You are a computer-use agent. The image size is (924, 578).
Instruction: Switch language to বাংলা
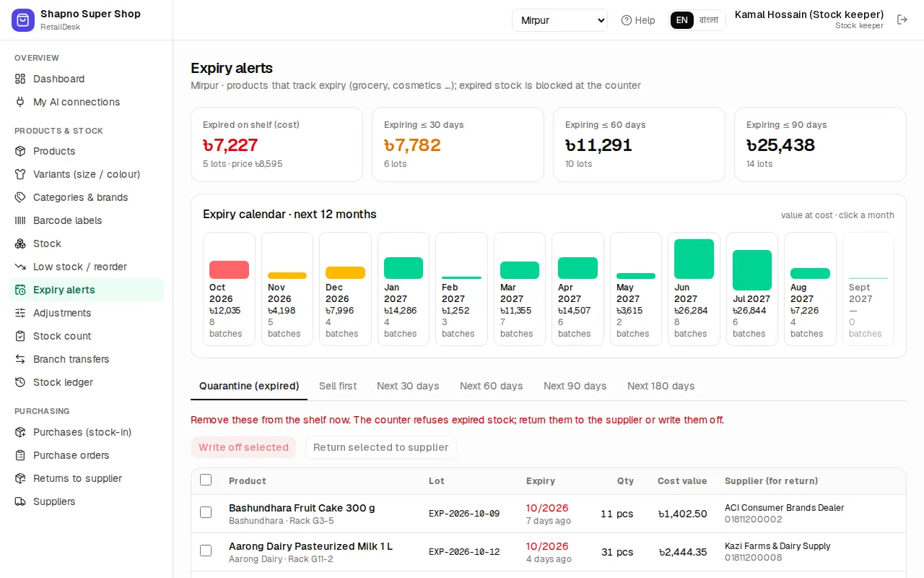(x=709, y=20)
